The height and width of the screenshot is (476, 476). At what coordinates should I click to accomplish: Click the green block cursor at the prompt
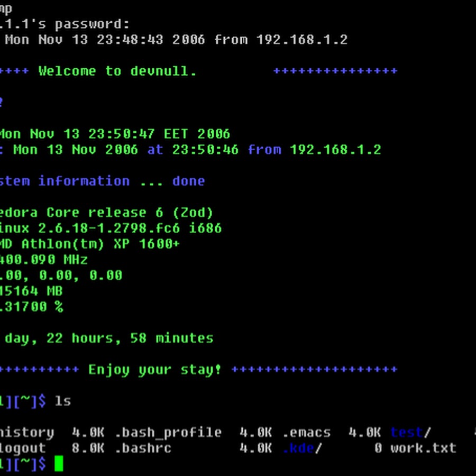(x=59, y=463)
